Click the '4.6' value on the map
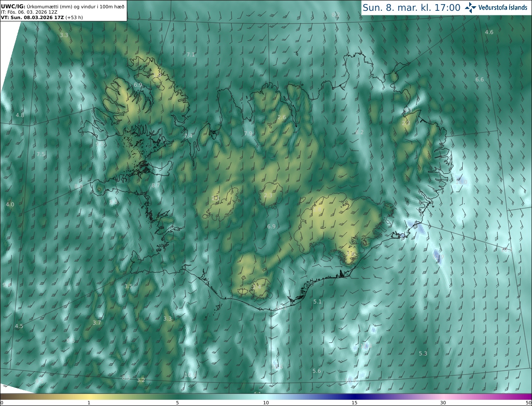 pyautogui.click(x=489, y=32)
